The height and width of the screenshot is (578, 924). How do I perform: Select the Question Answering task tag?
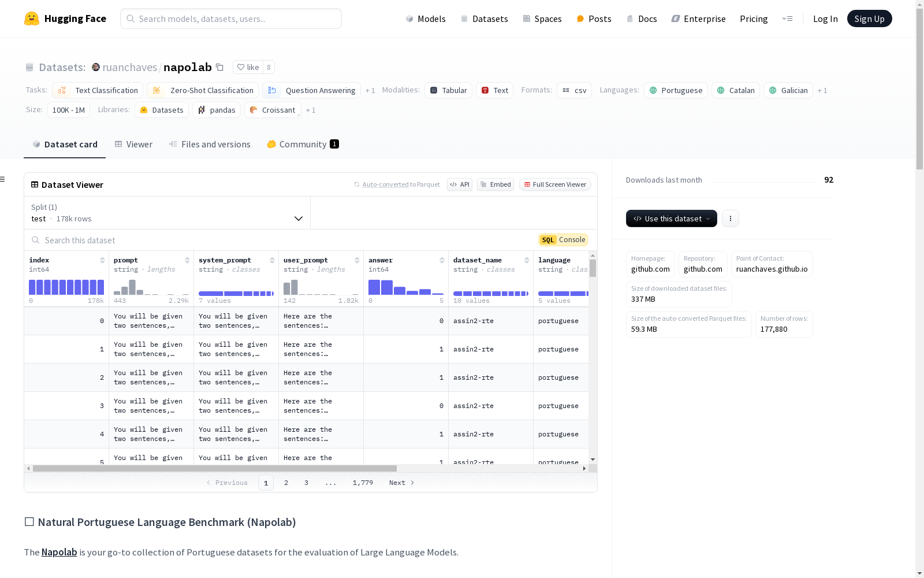[311, 90]
